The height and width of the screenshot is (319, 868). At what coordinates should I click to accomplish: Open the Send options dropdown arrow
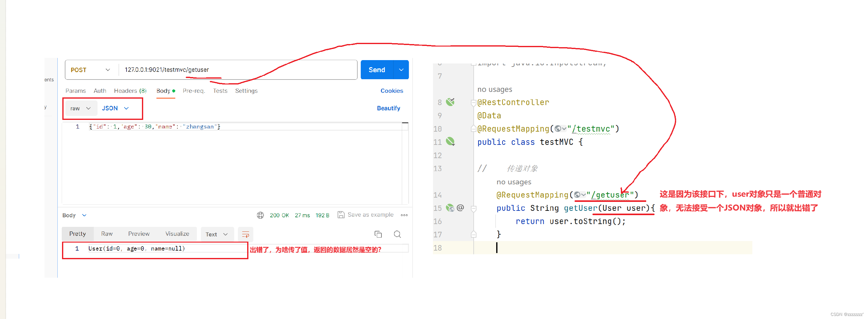[401, 70]
